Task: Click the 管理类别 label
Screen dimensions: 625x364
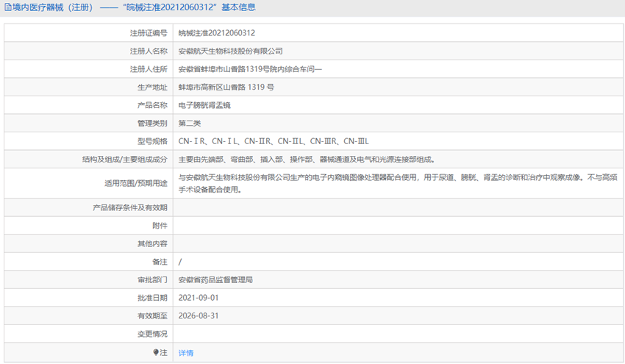Action: click(x=152, y=124)
